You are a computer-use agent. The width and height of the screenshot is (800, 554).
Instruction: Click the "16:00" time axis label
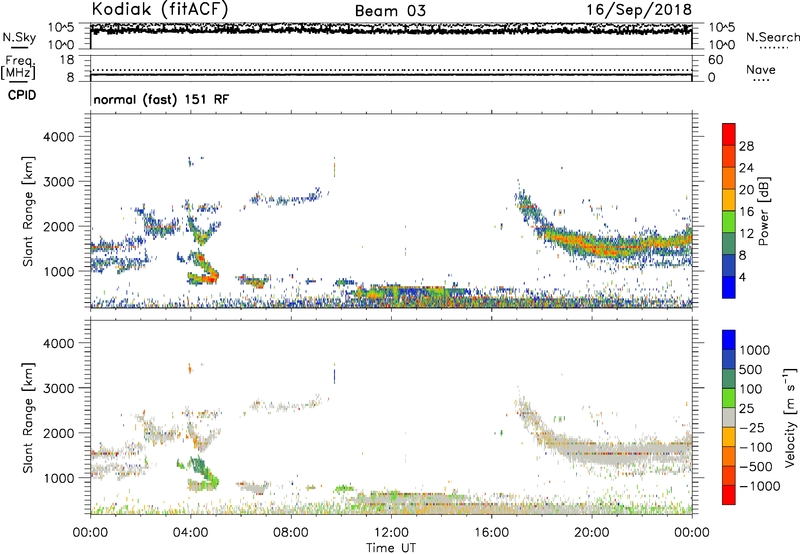click(491, 533)
